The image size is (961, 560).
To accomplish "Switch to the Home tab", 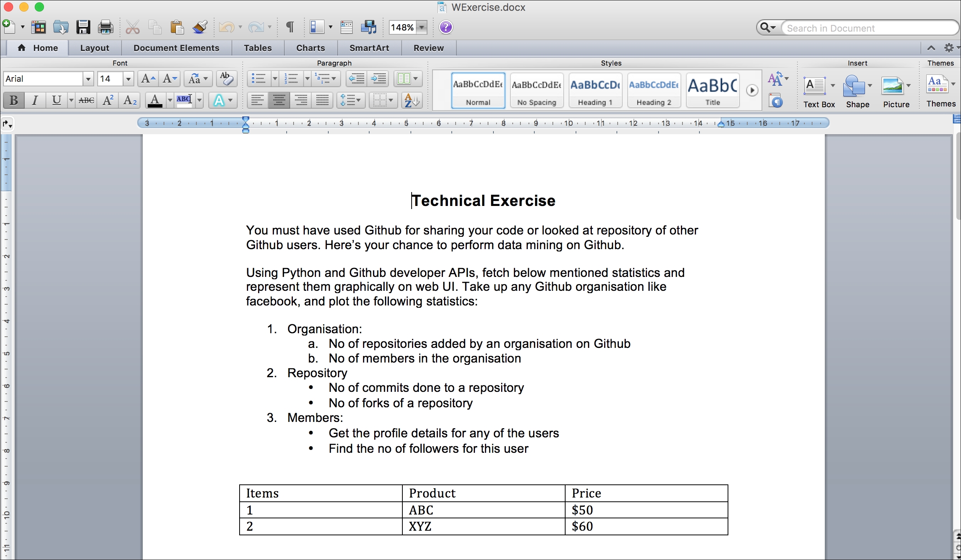I will [38, 48].
